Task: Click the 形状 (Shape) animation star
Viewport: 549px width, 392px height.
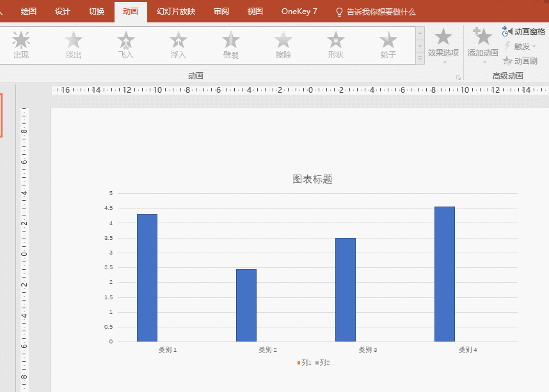Action: click(336, 45)
